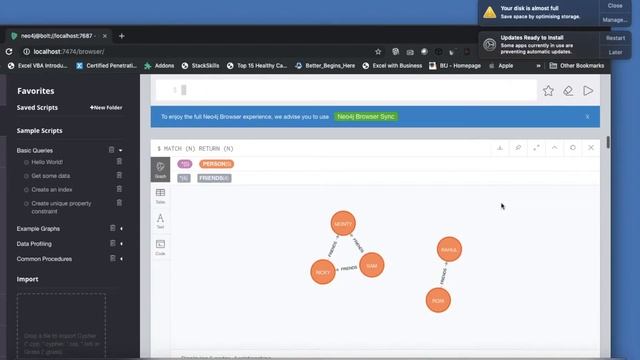Pin the MATCH (N) result frame
The height and width of the screenshot is (360, 640).
518,148
